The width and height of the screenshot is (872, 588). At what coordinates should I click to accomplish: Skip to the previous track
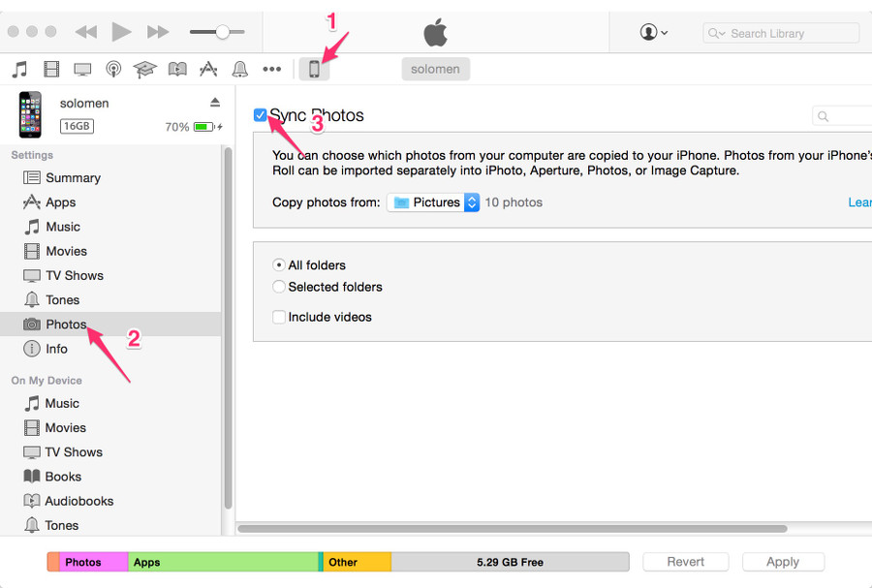point(85,32)
